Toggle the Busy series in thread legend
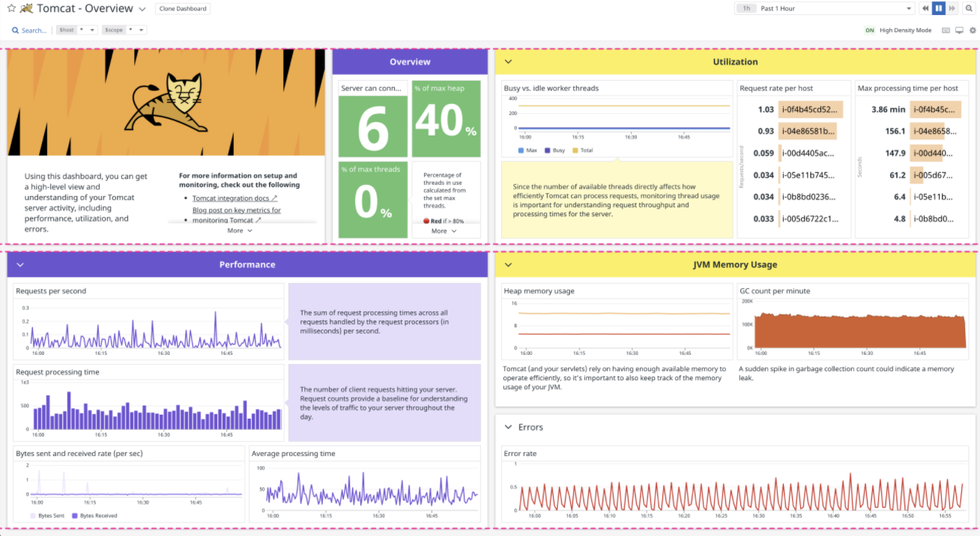 tap(555, 150)
